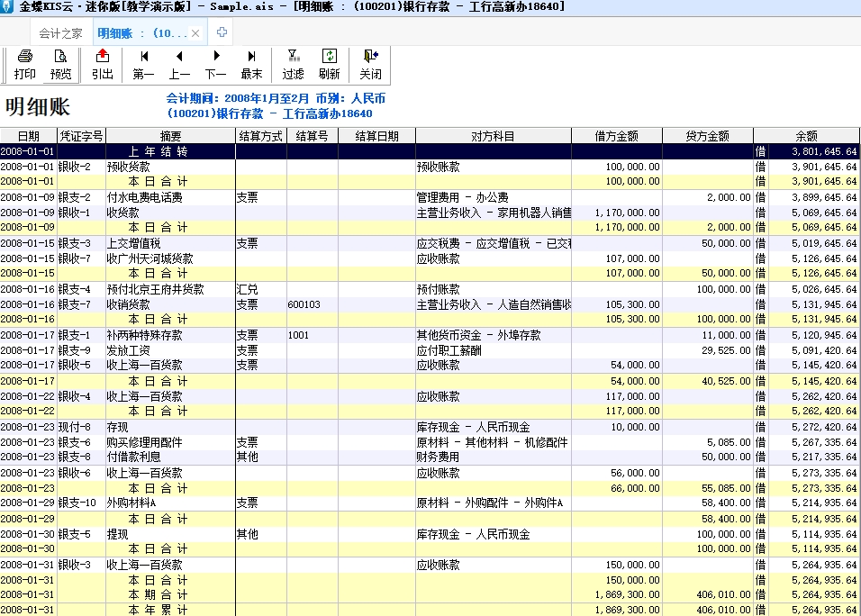Image resolution: width=861 pixels, height=616 pixels.
Task: Click the 对方科目 column header
Action: coord(494,136)
